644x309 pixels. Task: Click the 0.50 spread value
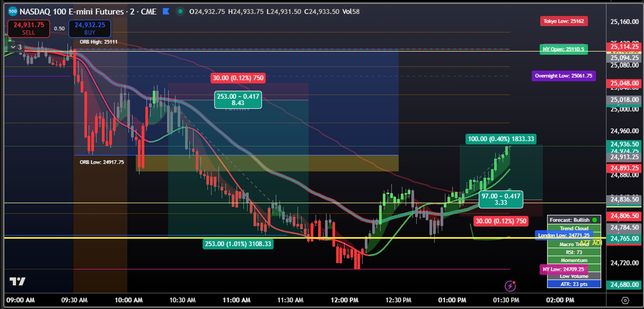point(59,29)
